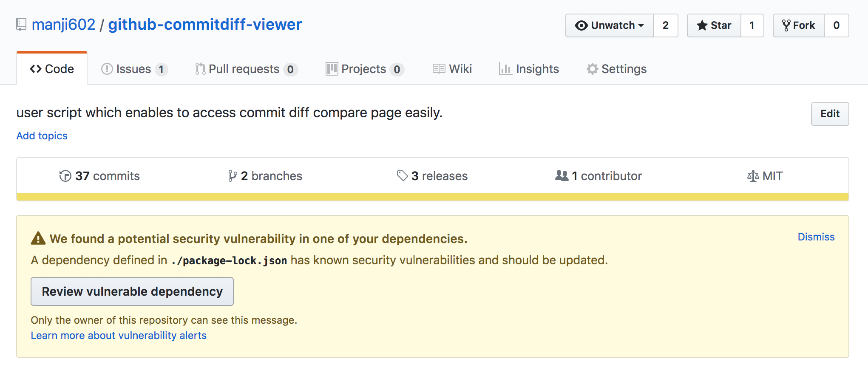This screenshot has width=868, height=373.
Task: Open the Unwatch dropdown
Action: click(610, 25)
